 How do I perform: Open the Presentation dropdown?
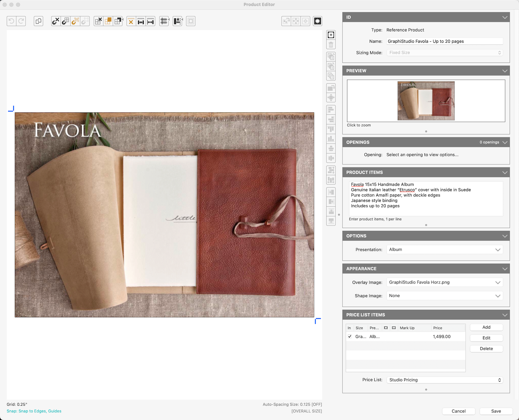pos(444,250)
